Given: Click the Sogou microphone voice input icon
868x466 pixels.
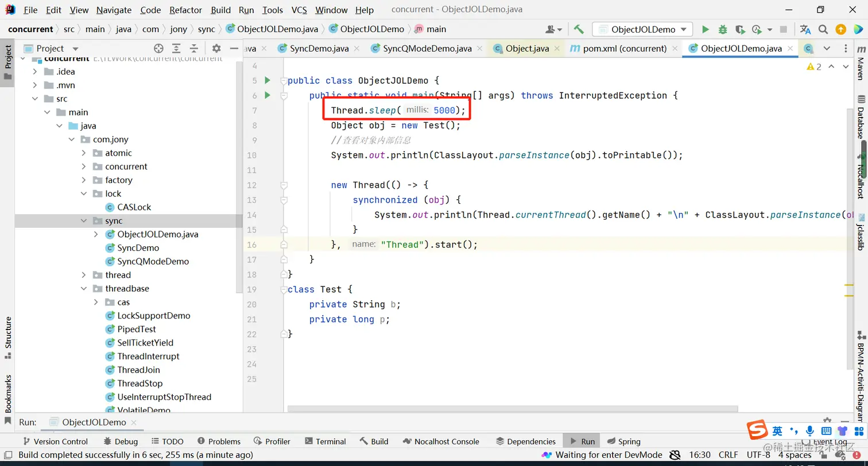Looking at the screenshot, I should click(809, 430).
